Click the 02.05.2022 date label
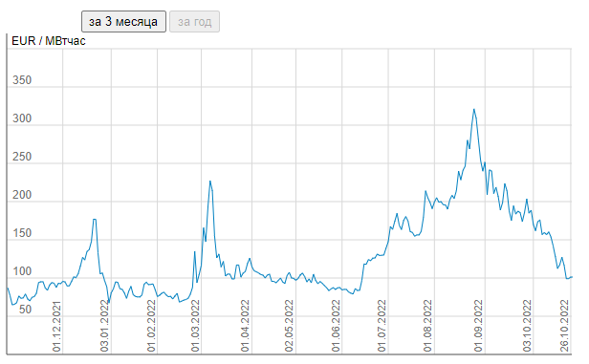 tap(289, 327)
